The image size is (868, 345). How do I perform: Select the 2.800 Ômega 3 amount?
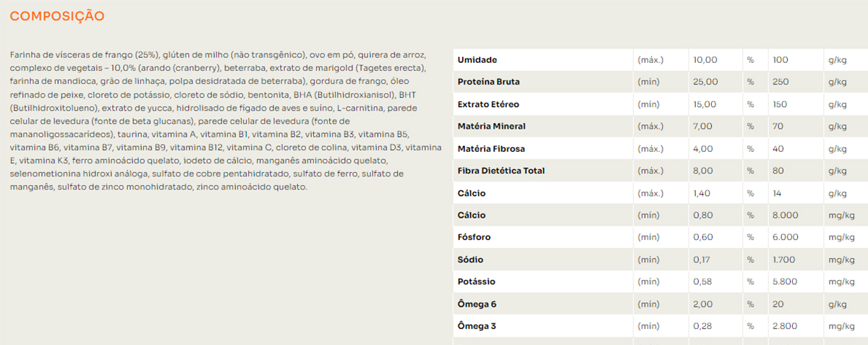pos(786,326)
